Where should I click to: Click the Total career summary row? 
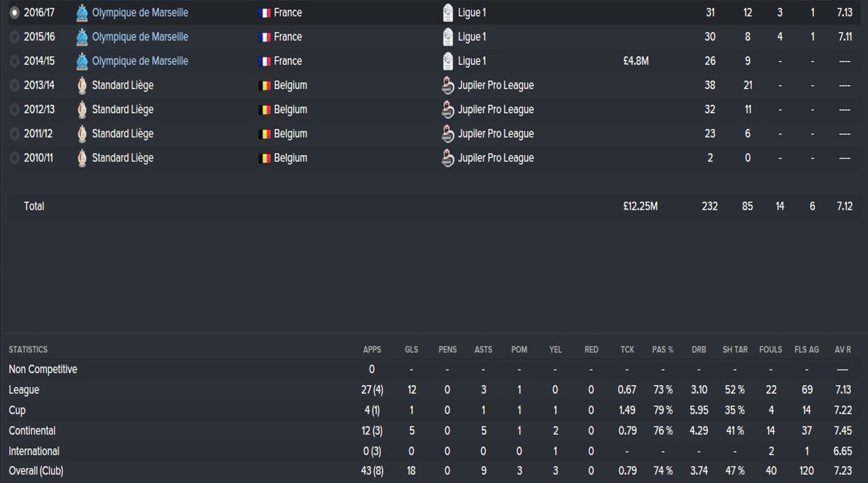click(x=34, y=206)
